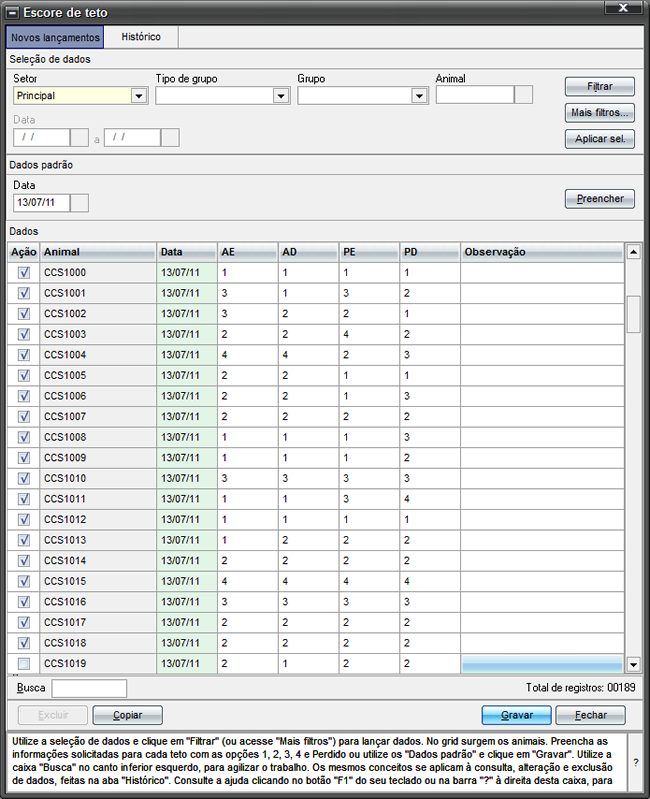Open calendar picker for Dados padrão date

pyautogui.click(x=81, y=203)
